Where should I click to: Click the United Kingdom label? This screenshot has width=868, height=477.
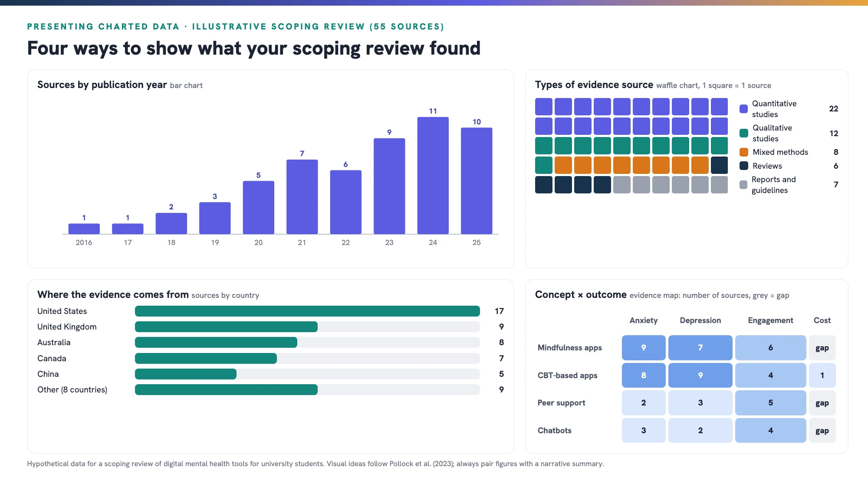click(67, 327)
